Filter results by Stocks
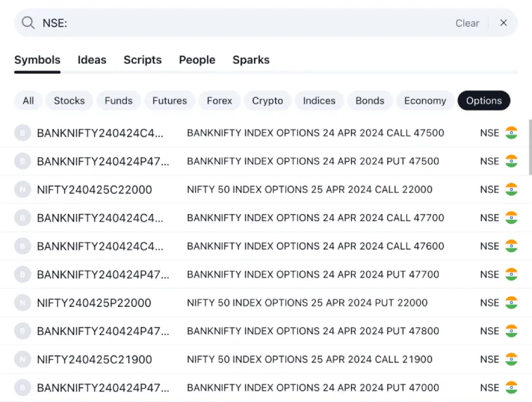 [69, 101]
